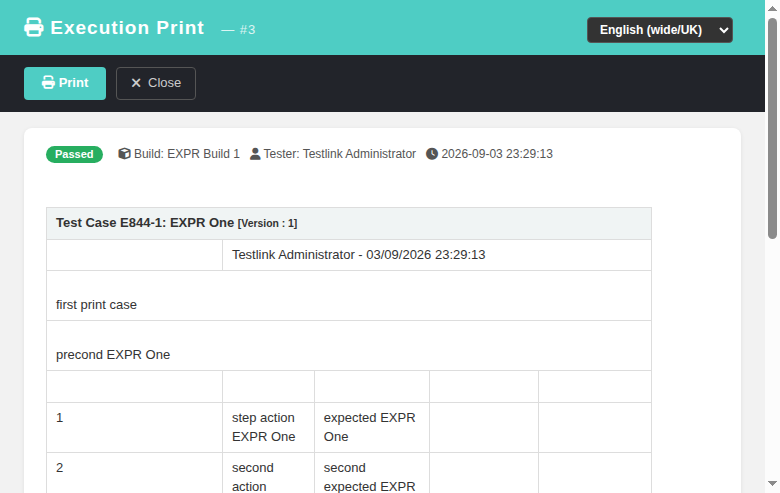780x493 pixels.
Task: Click the tester person icon
Action: point(255,154)
